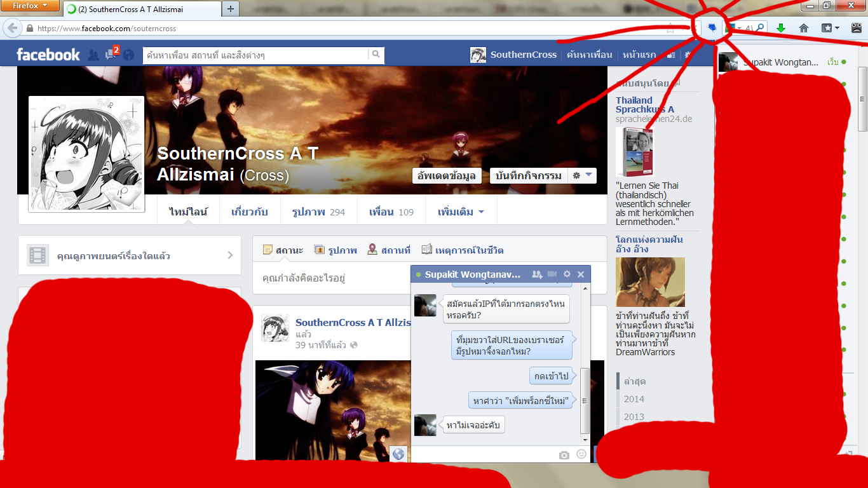This screenshot has height=488, width=868.
Task: Open the รูปภาพ 294 tab
Action: coord(318,212)
